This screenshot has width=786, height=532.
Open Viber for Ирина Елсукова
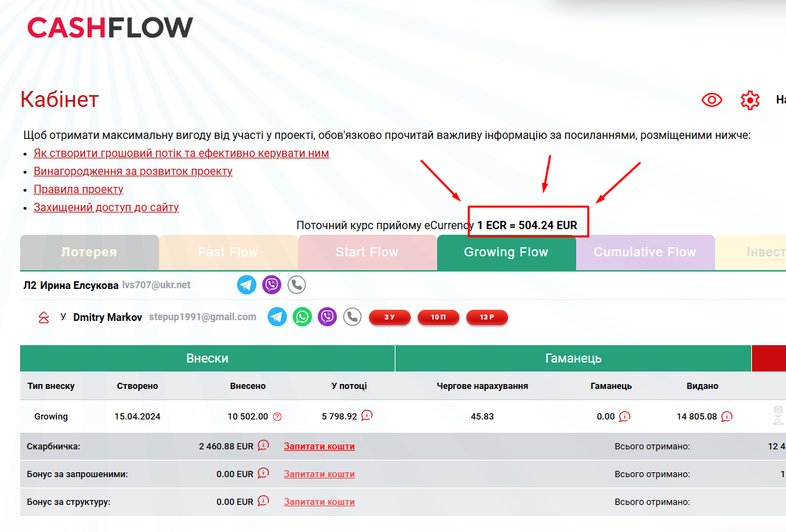pos(272,285)
